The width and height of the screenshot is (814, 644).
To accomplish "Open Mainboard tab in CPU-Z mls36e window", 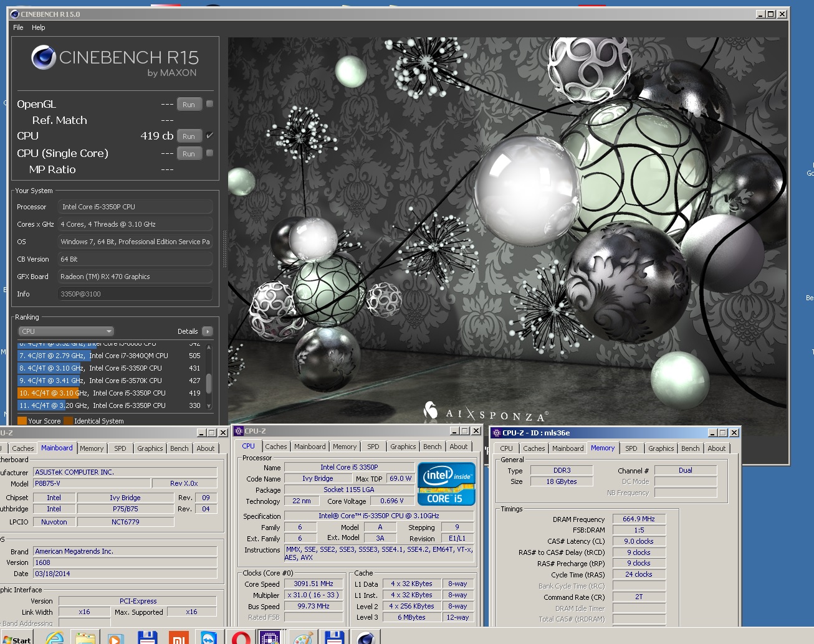I will pyautogui.click(x=568, y=448).
